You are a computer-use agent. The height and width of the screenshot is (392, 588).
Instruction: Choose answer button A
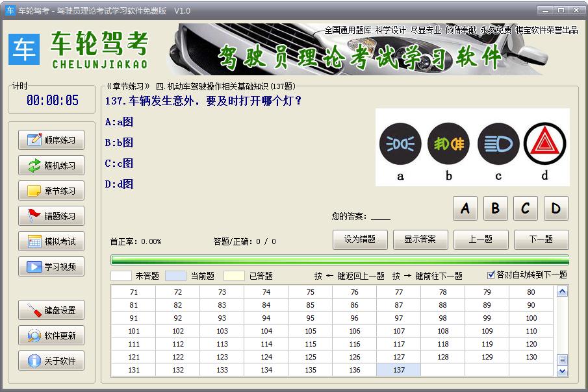pos(465,208)
